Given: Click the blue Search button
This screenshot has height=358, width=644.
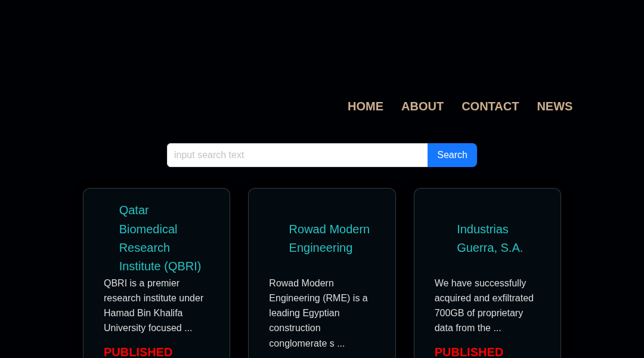Looking at the screenshot, I should [452, 155].
